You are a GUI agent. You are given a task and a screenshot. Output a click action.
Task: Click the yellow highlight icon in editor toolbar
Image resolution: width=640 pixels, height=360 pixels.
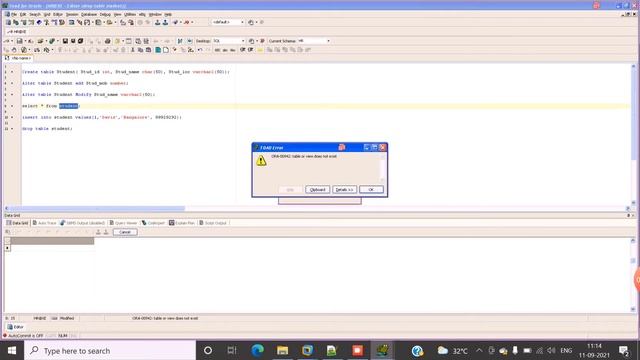click(260, 50)
